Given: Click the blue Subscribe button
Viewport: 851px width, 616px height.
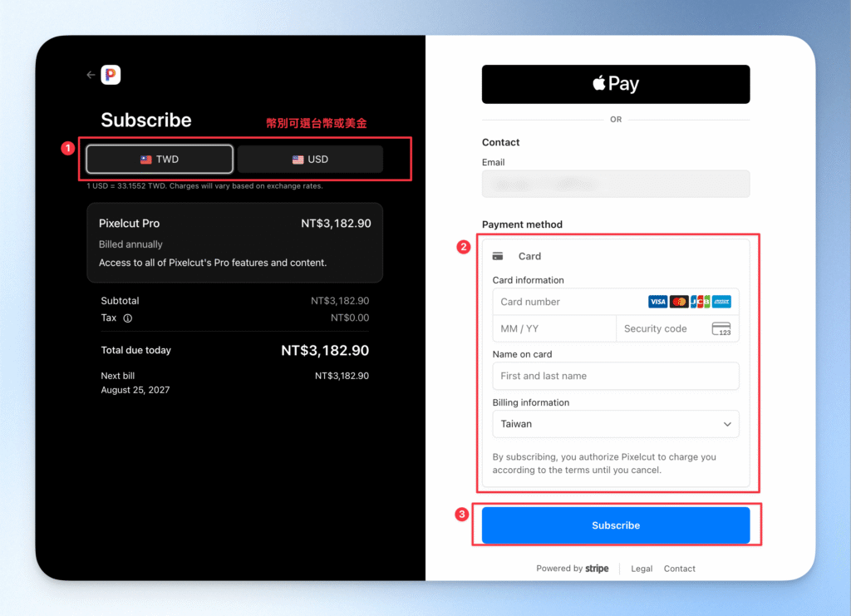Looking at the screenshot, I should [616, 525].
